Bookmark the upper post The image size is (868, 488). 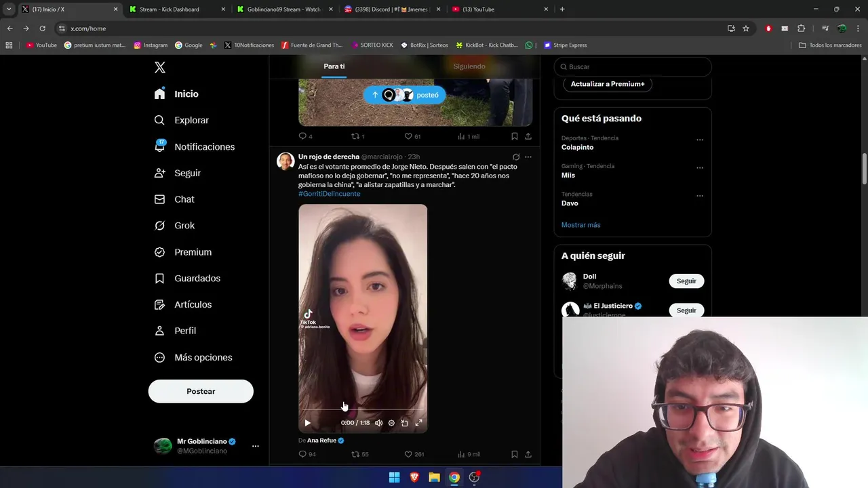515,136
